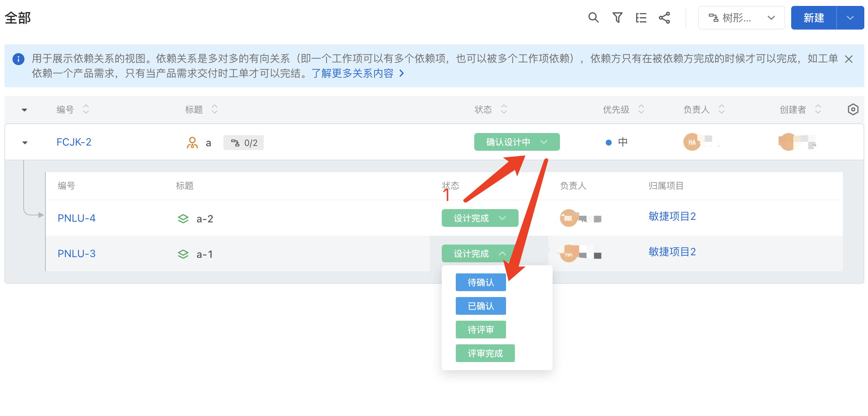Viewport: 868px width, 416px height.
Task: Collapse the FCJK-2 row expander
Action: [25, 143]
